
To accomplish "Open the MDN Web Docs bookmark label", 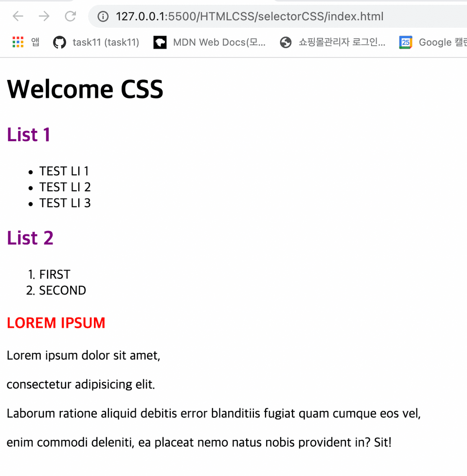I will 219,42.
